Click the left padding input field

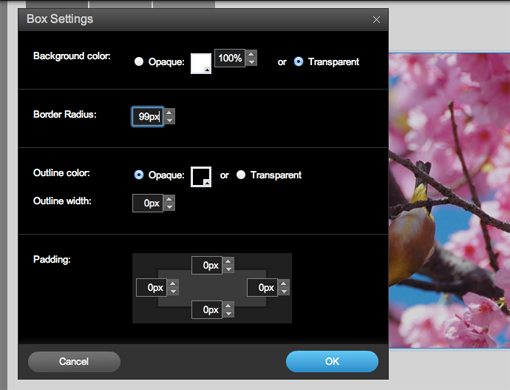point(151,287)
